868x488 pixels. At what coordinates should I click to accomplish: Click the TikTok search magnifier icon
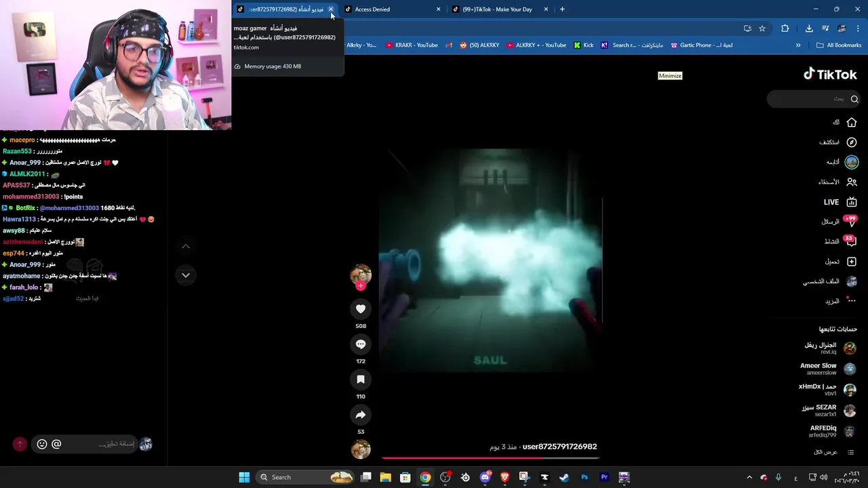coord(854,99)
